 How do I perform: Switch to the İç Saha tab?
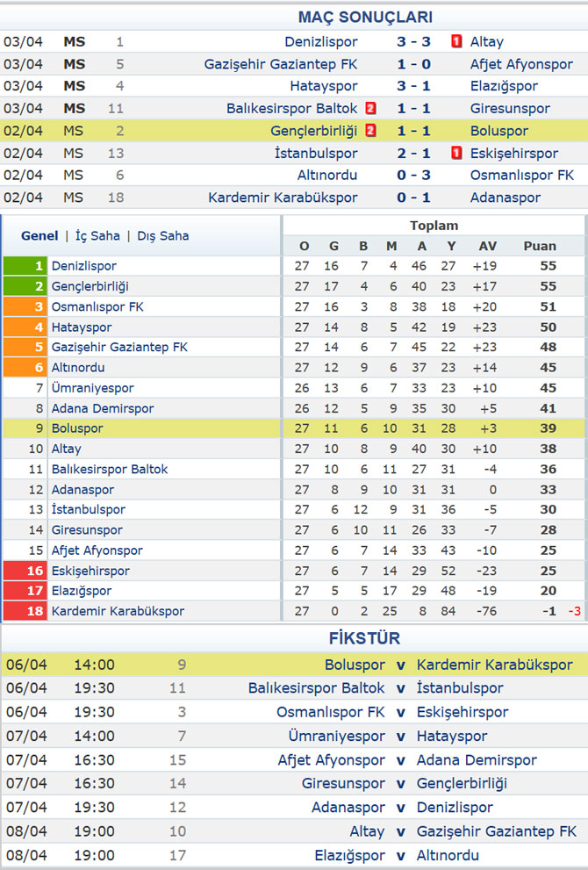(x=97, y=236)
